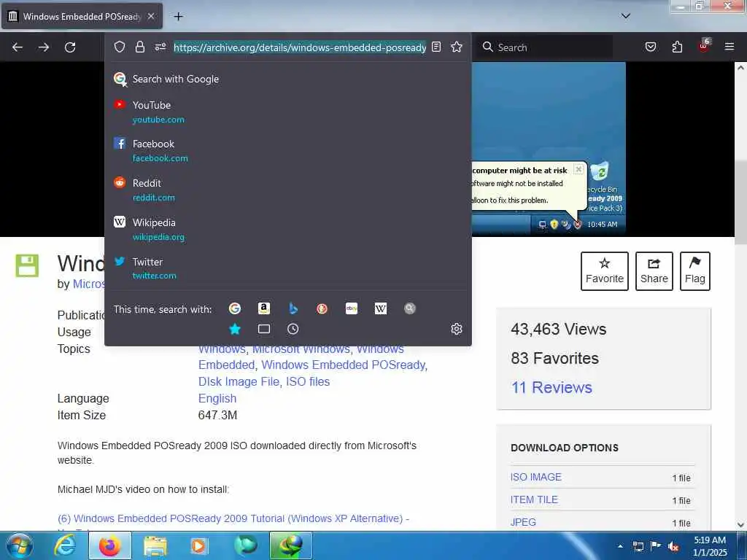Open uBlock Origin extension icon
This screenshot has width=747, height=560.
[x=704, y=46]
